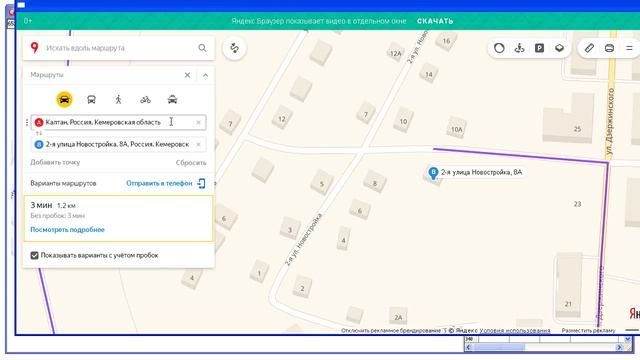Click 'Разместить рекламу' link
The image size is (640, 360).
click(x=588, y=331)
